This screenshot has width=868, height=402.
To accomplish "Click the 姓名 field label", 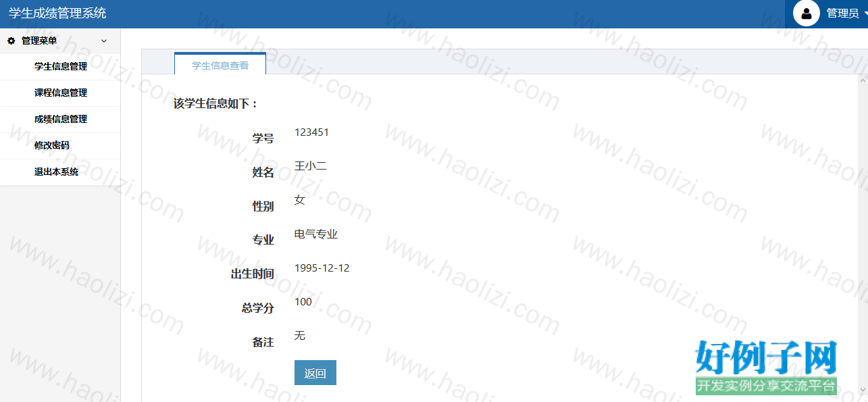I will 263,172.
